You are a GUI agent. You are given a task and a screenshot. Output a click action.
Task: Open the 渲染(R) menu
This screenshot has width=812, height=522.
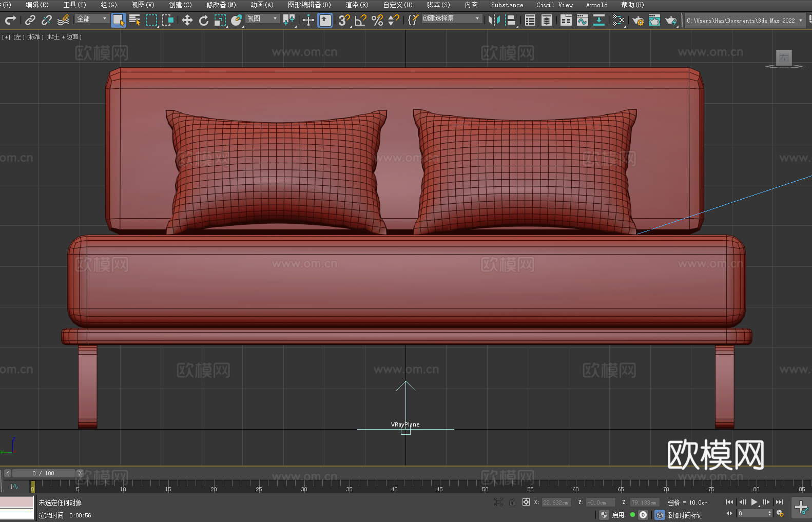pos(357,5)
